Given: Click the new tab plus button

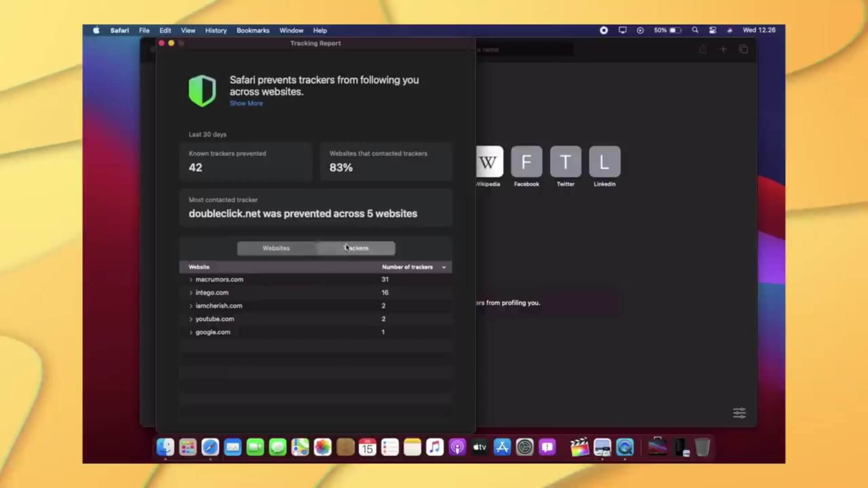Looking at the screenshot, I should pyautogui.click(x=723, y=49).
